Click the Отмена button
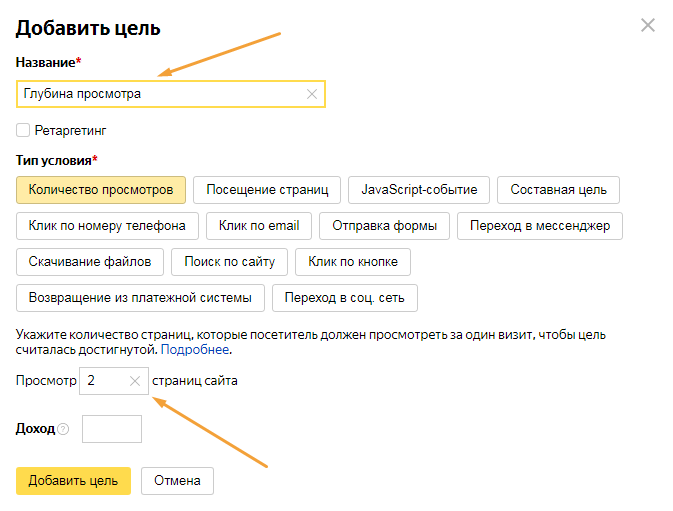This screenshot has width=673, height=511. 177,481
